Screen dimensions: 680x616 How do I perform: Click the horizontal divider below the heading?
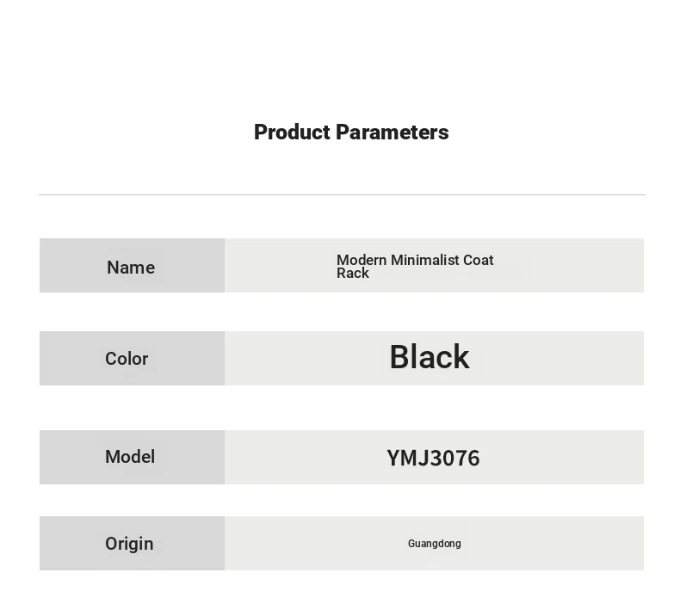342,194
